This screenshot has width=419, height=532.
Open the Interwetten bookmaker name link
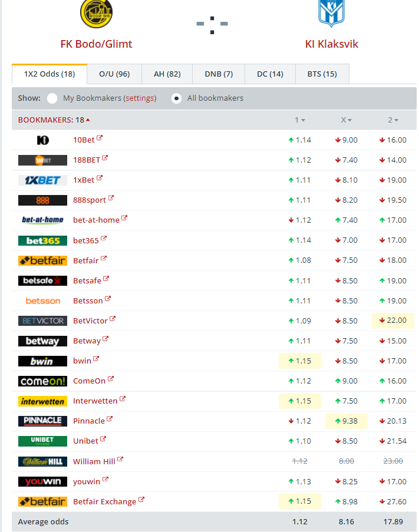(95, 401)
